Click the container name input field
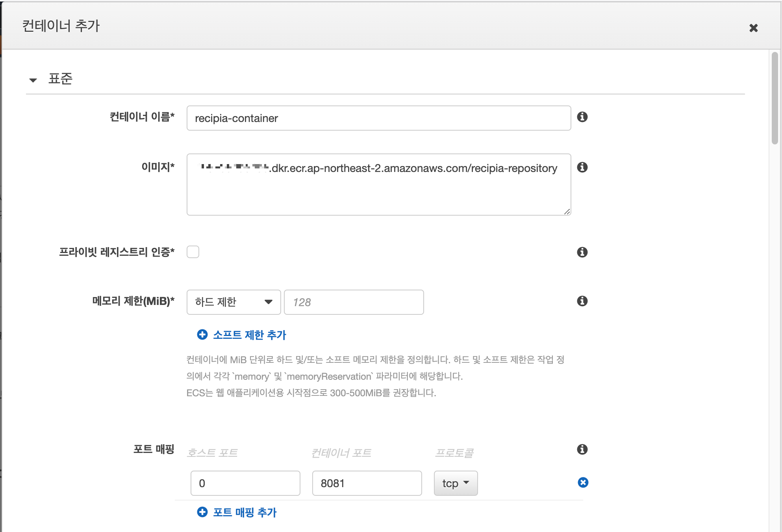The height and width of the screenshot is (532, 782). [378, 118]
